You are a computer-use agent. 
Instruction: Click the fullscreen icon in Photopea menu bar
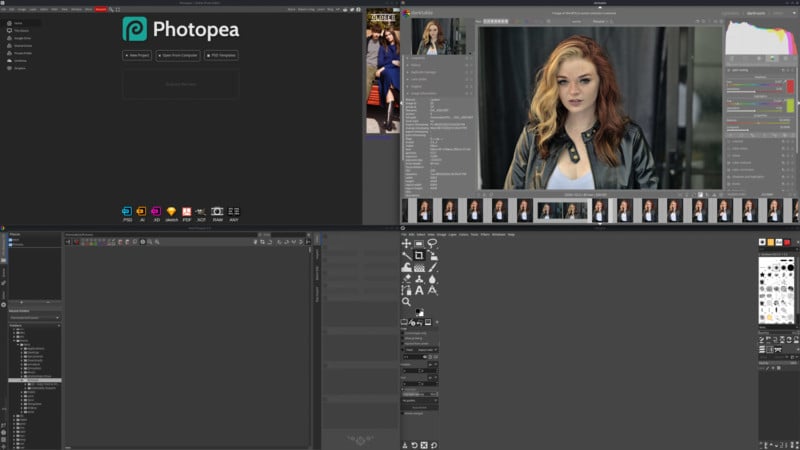[118, 9]
